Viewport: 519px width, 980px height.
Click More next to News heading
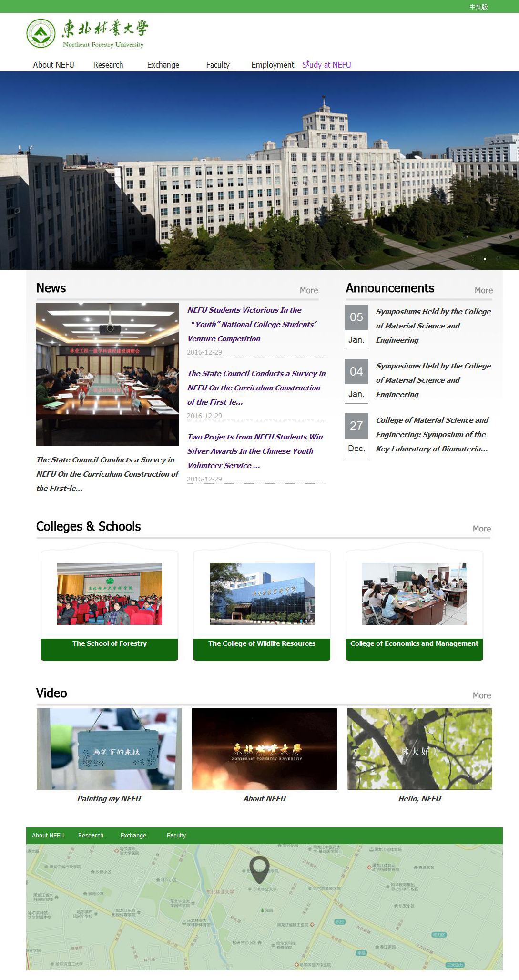tap(308, 290)
